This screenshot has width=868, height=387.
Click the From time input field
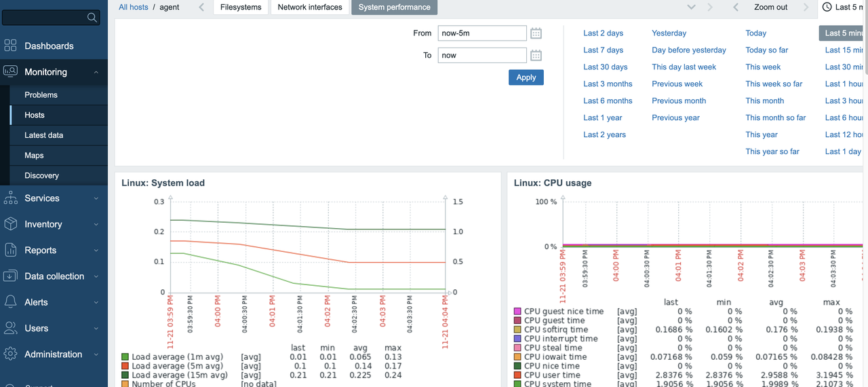point(481,33)
